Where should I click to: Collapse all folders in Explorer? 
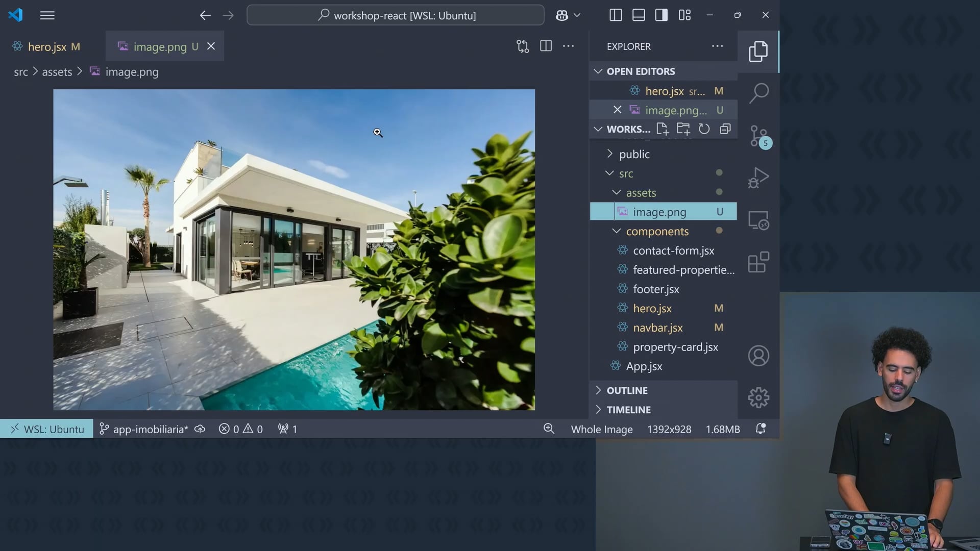(725, 129)
